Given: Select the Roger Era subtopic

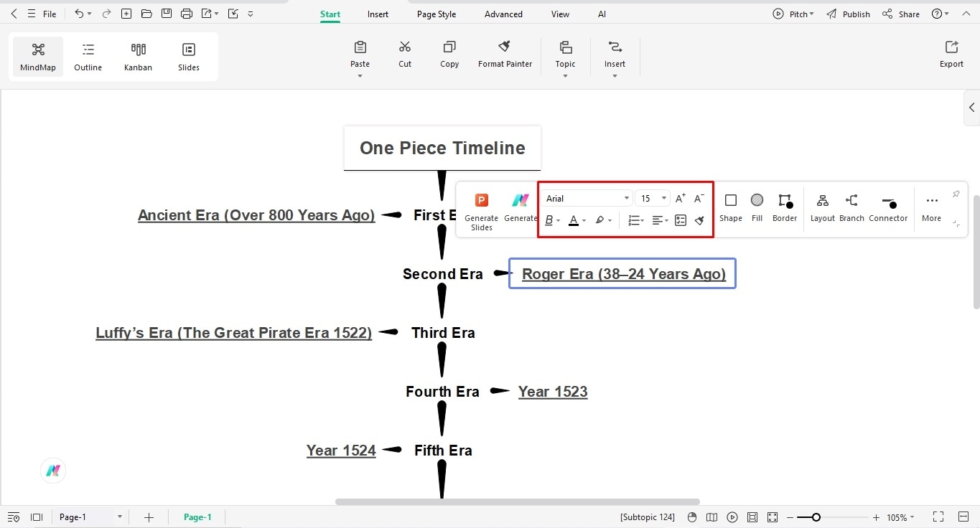Looking at the screenshot, I should point(623,273).
